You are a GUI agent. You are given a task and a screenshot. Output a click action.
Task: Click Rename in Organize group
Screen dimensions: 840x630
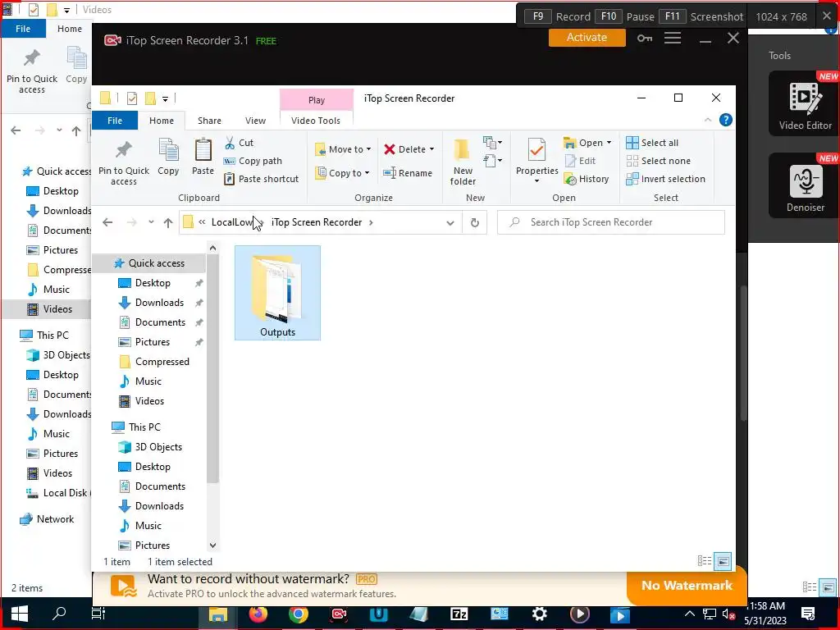pyautogui.click(x=408, y=173)
